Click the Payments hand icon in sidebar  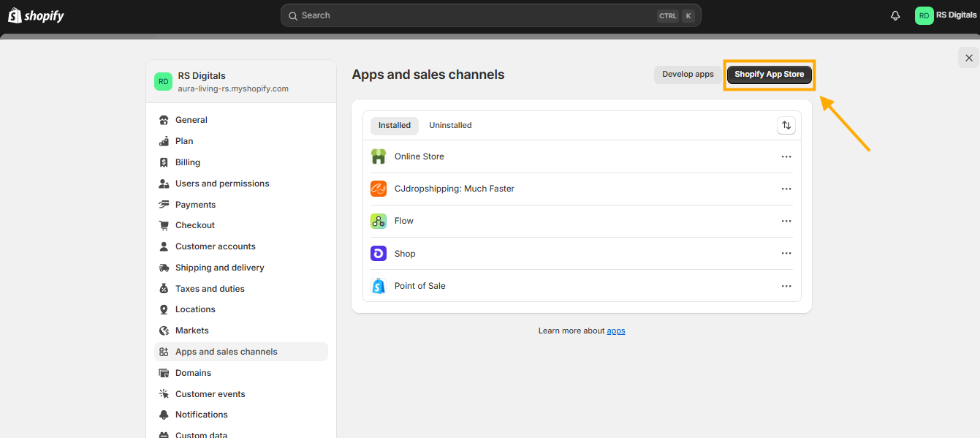click(x=164, y=205)
